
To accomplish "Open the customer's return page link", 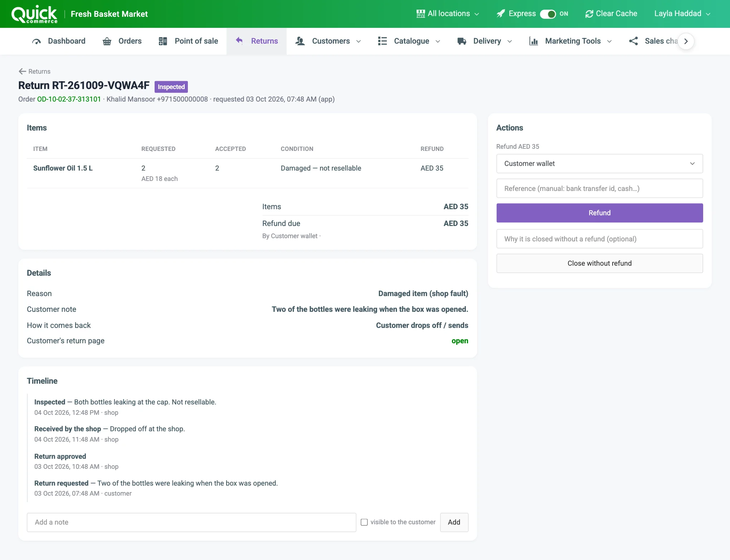I will pos(459,341).
